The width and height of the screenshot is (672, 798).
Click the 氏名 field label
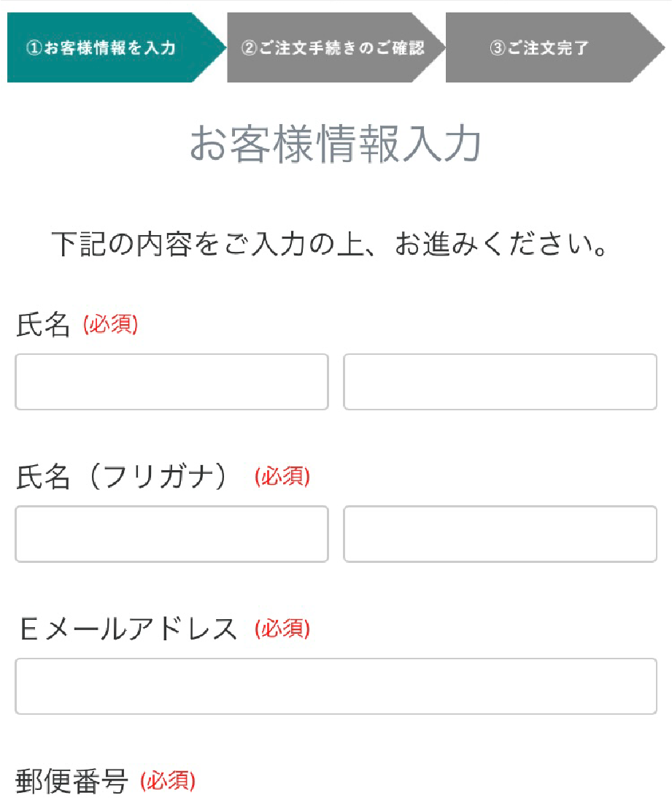pos(43,325)
